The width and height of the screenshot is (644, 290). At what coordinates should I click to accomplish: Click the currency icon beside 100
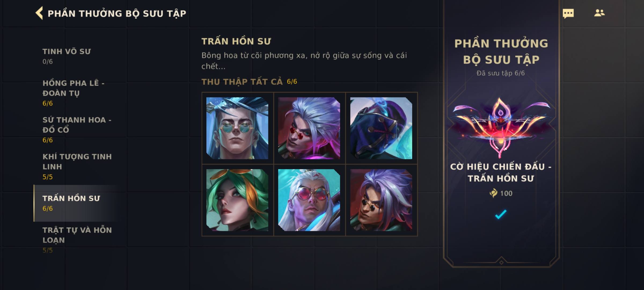tap(493, 193)
